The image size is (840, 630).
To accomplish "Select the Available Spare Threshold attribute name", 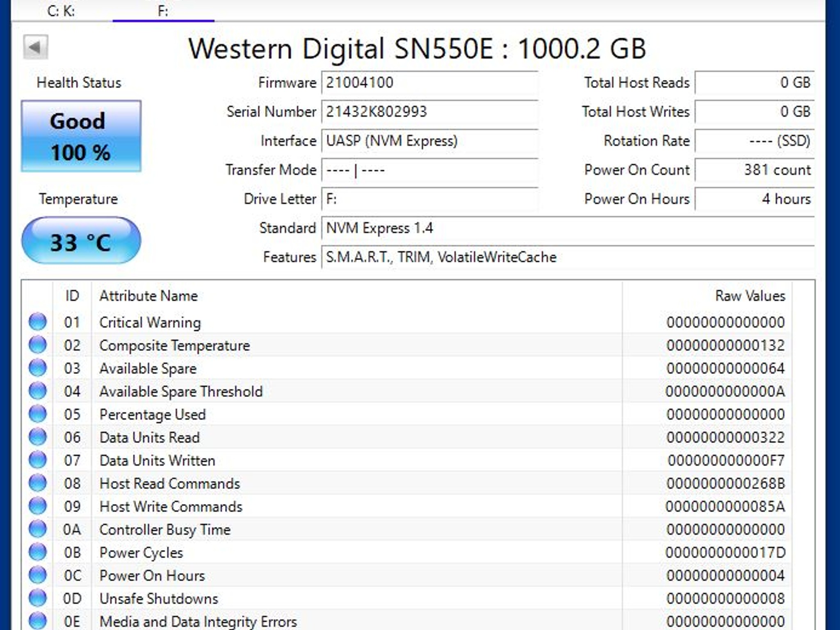I will click(x=181, y=392).
